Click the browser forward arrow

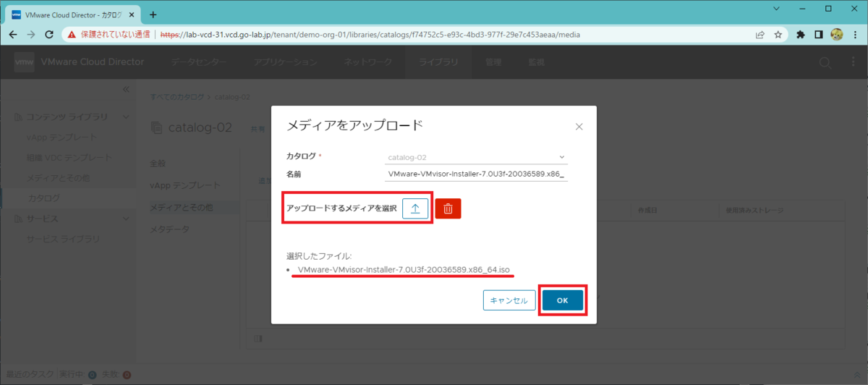30,34
